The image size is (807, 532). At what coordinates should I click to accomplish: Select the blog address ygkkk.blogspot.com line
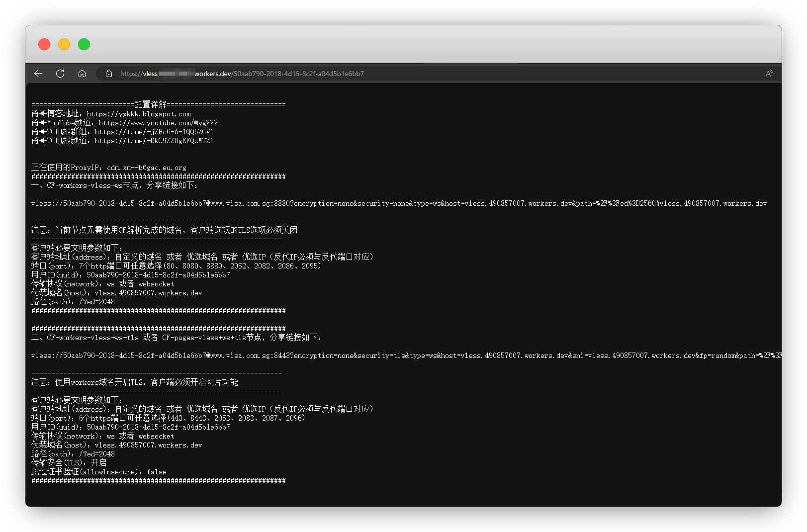pos(111,114)
